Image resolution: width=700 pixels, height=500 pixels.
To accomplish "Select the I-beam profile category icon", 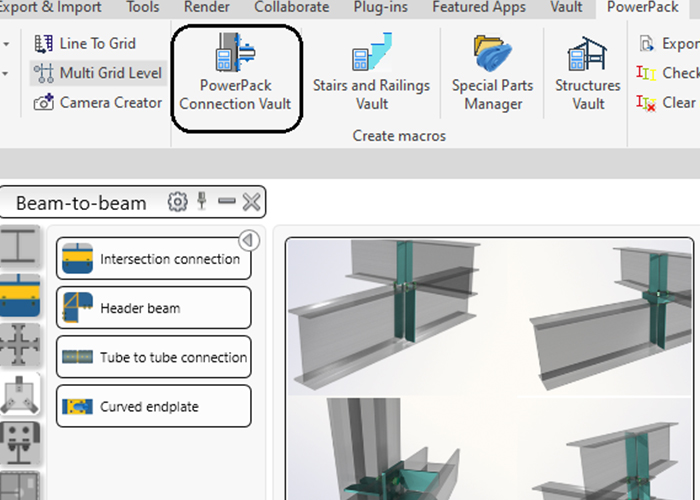I will click(19, 246).
